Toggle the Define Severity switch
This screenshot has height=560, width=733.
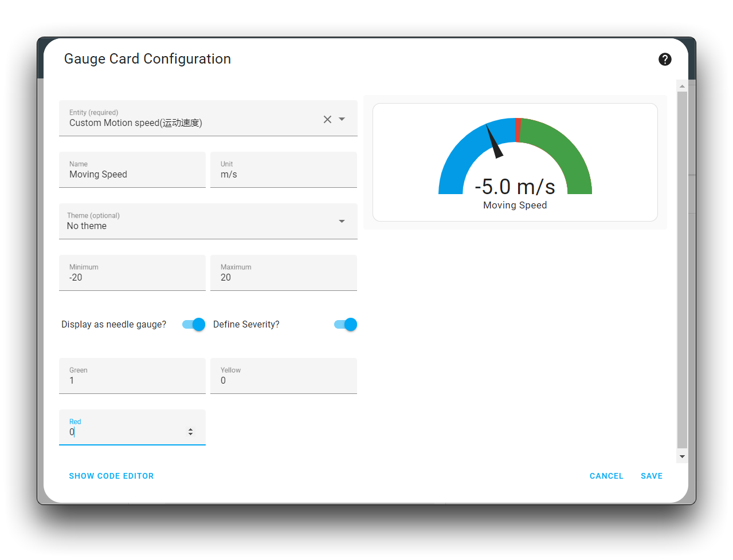click(x=346, y=325)
